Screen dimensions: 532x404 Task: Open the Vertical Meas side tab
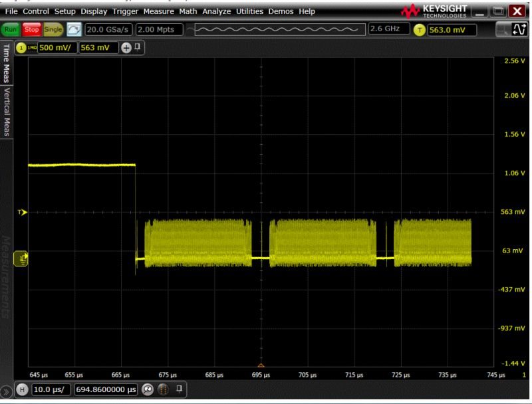tap(6, 112)
